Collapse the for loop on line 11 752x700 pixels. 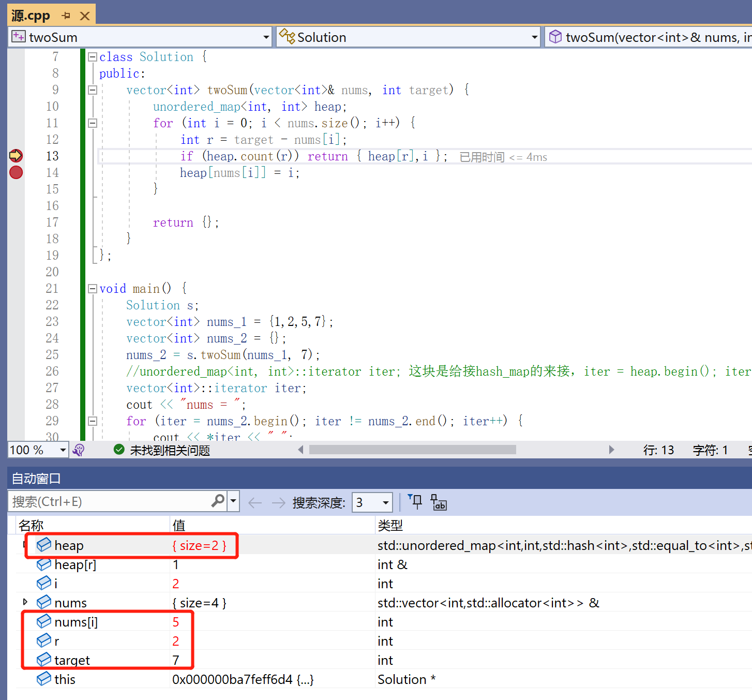(x=93, y=123)
